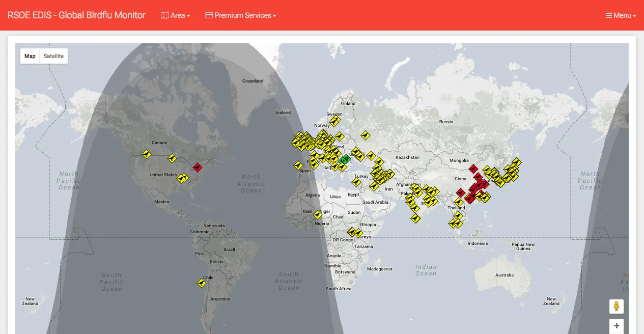Click the isolated yellow bird marker in western Russia

point(365,135)
